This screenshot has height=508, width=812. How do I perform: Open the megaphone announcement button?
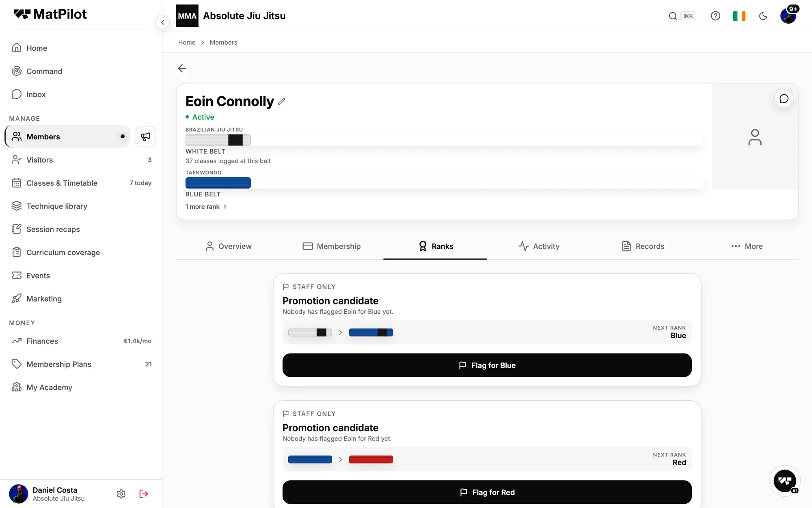145,137
